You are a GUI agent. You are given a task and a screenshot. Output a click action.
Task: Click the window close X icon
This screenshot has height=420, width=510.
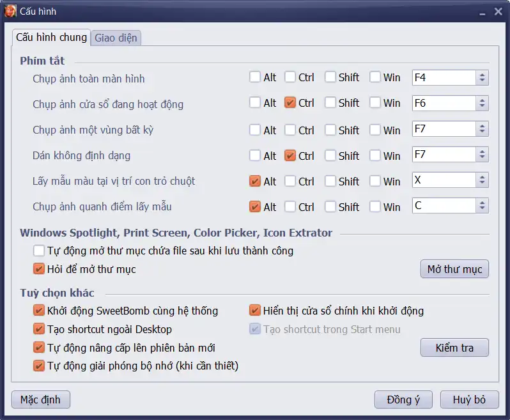pos(498,11)
